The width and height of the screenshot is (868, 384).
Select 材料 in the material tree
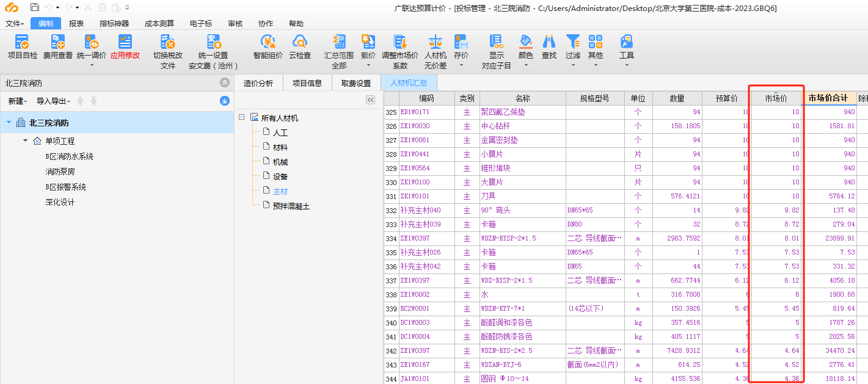tap(280, 147)
